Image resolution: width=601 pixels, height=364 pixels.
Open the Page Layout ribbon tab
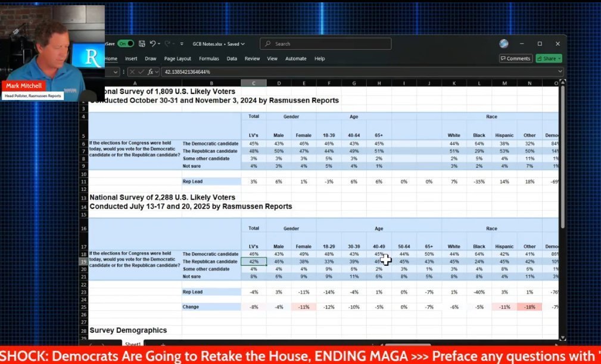178,58
